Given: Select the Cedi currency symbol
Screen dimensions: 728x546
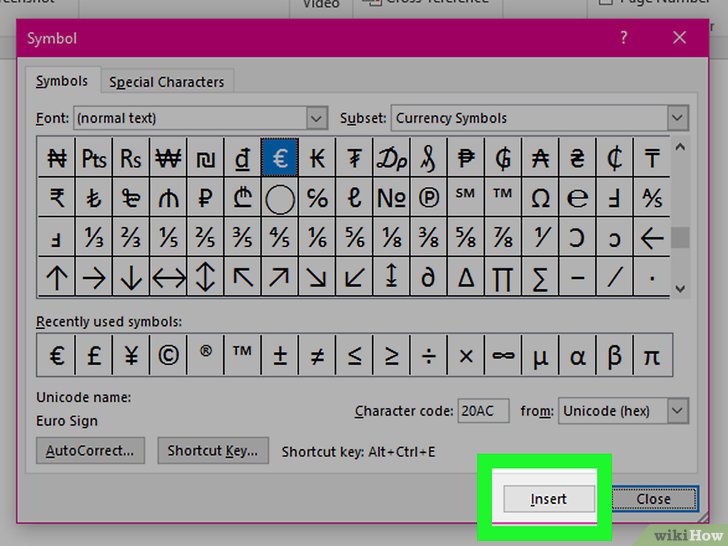Looking at the screenshot, I should 615,158.
